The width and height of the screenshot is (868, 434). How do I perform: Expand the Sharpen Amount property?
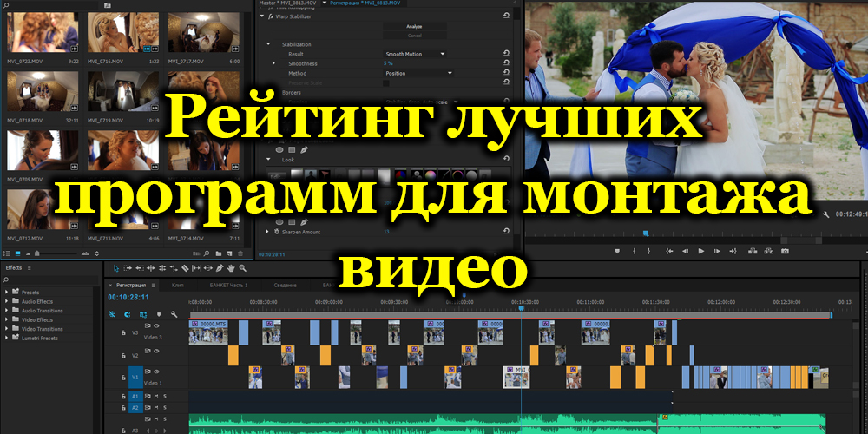(x=267, y=232)
